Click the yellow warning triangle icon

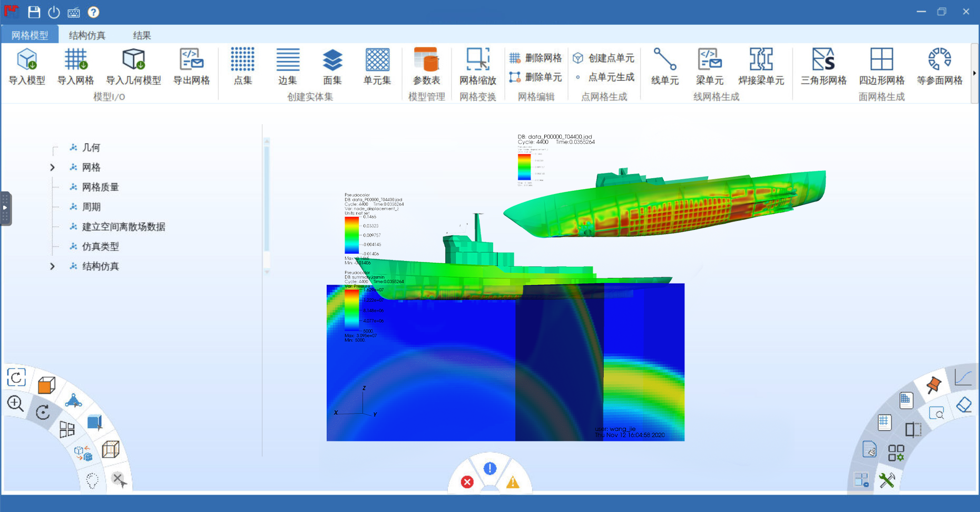(513, 482)
